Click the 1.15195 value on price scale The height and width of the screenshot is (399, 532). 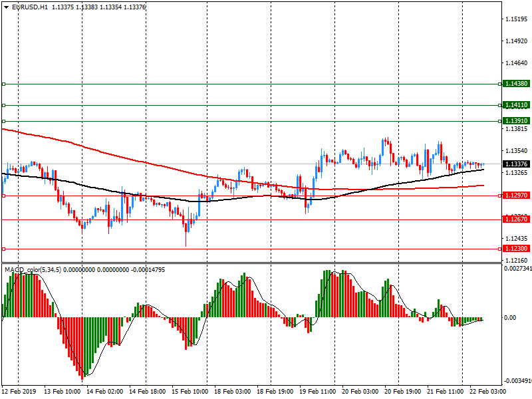[x=517, y=19]
